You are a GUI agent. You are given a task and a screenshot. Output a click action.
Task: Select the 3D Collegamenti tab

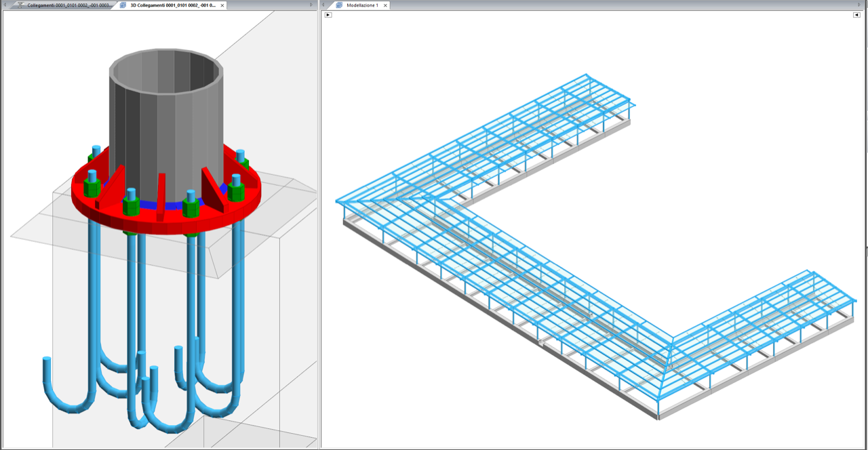[x=173, y=5]
